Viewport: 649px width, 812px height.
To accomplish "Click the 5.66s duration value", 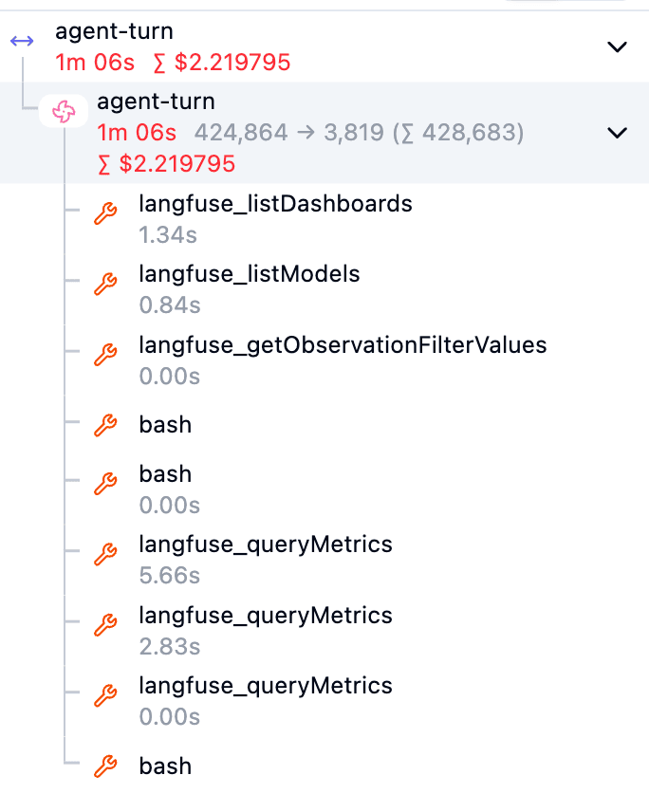I will tap(170, 576).
